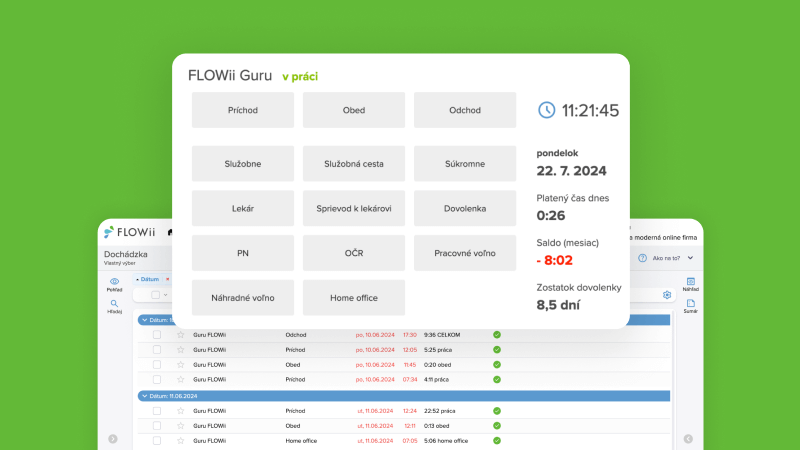Click the help question mark icon near Ako na to?

click(x=642, y=258)
